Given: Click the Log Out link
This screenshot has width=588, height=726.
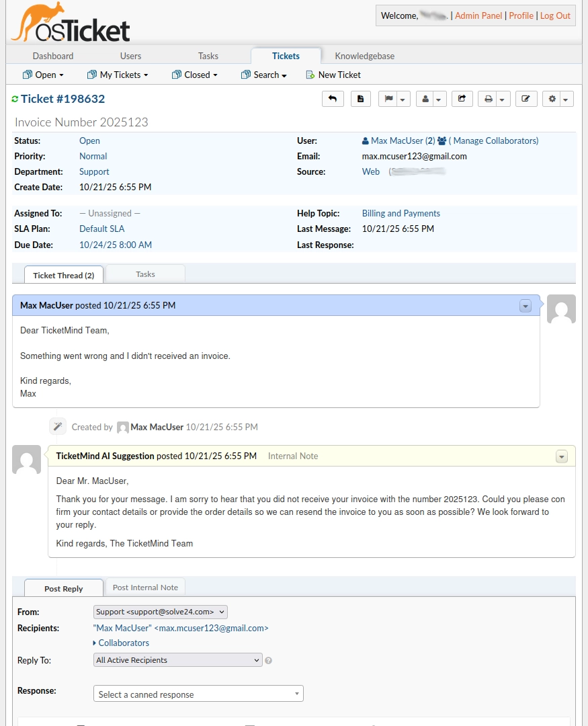Looking at the screenshot, I should point(555,15).
